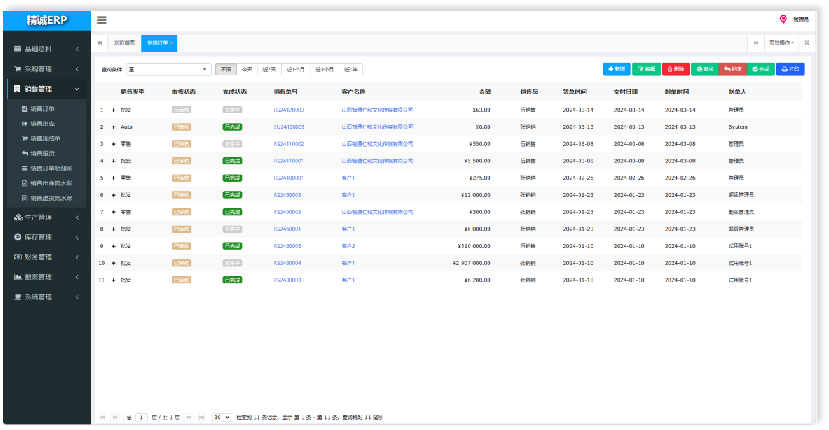Click the 精诚ERP logo

(x=47, y=21)
